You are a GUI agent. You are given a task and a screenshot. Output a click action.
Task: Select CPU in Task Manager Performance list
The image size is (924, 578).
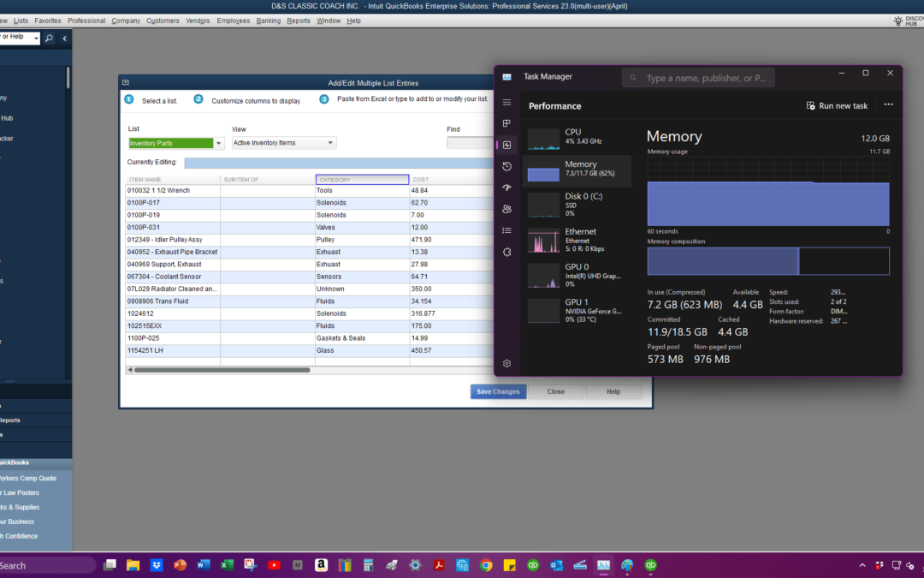pyautogui.click(x=577, y=138)
